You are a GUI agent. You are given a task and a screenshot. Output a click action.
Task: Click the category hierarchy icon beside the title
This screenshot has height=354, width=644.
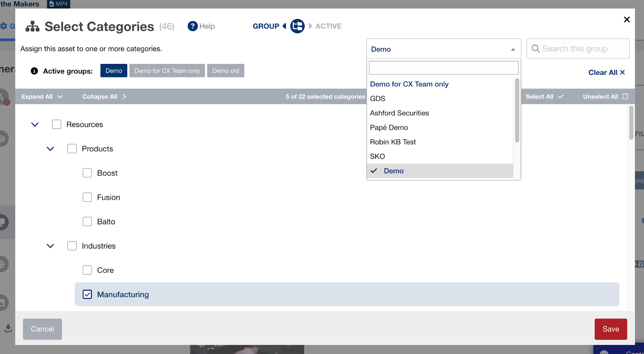[x=33, y=27]
